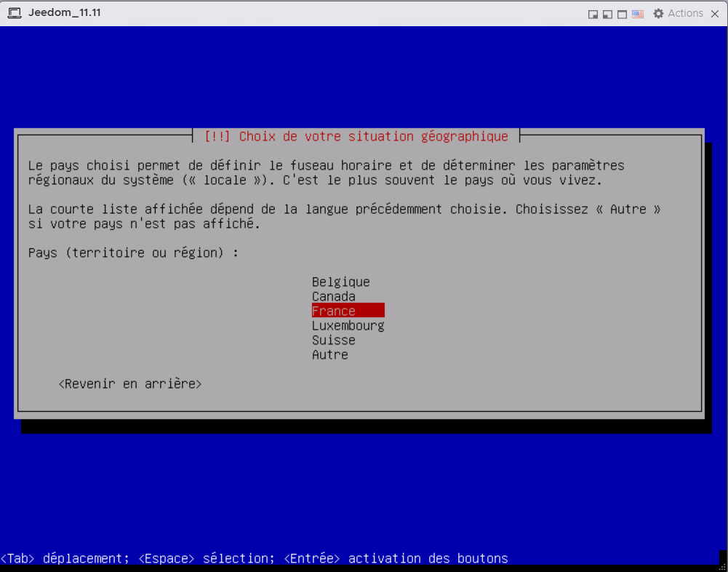Click the console dock-to-bottom-left icon
728x572 pixels.
click(607, 15)
